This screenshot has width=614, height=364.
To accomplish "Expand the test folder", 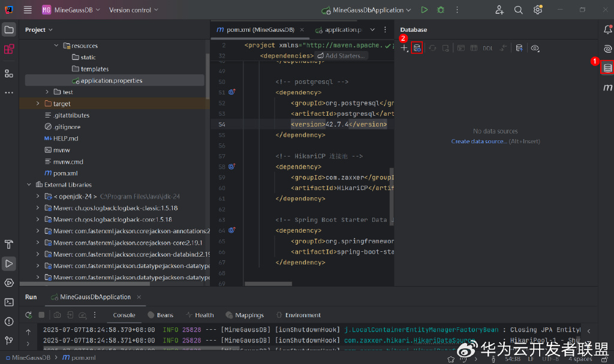I will pos(47,92).
